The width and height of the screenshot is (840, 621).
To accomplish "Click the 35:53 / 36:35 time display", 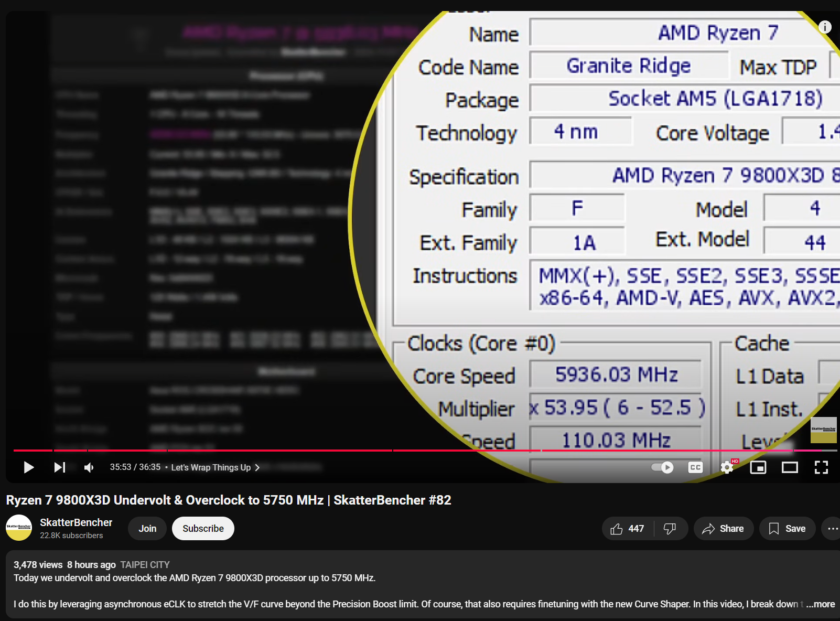I will point(135,467).
